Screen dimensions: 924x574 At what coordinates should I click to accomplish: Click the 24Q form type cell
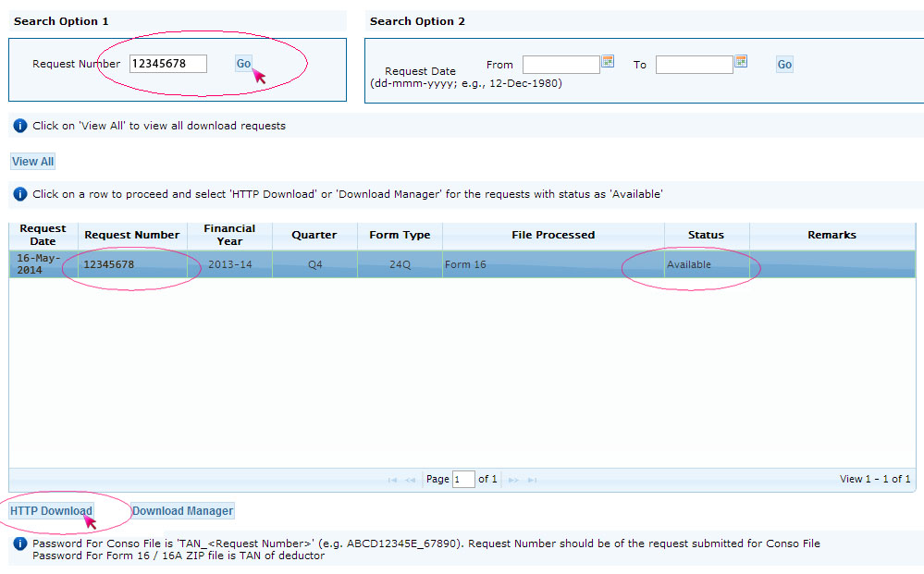(400, 264)
